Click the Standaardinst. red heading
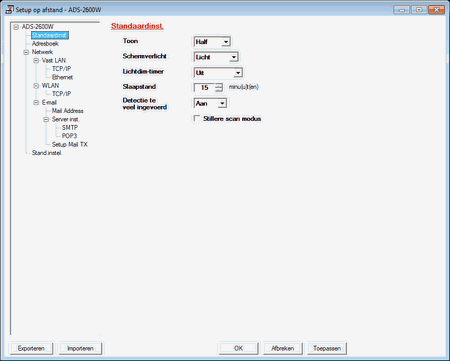450x361 pixels. [x=137, y=26]
